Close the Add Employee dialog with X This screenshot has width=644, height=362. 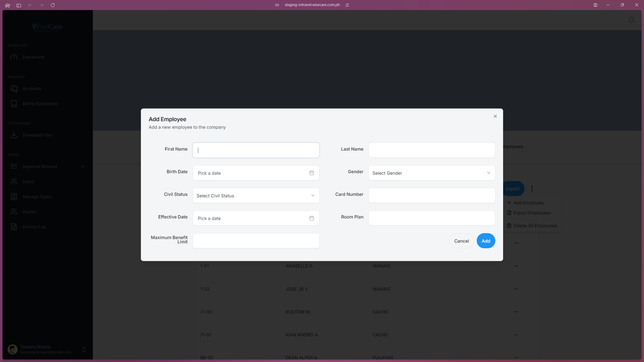coord(495,116)
